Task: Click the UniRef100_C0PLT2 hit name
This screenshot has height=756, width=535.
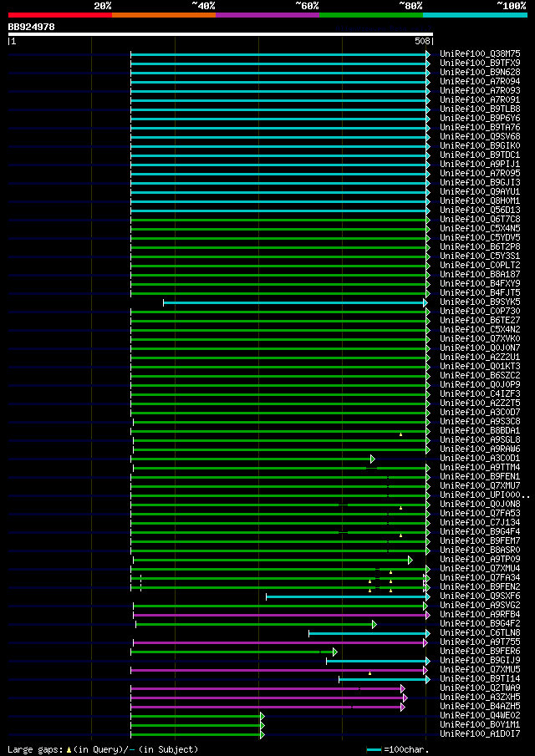Action: pyautogui.click(x=480, y=266)
